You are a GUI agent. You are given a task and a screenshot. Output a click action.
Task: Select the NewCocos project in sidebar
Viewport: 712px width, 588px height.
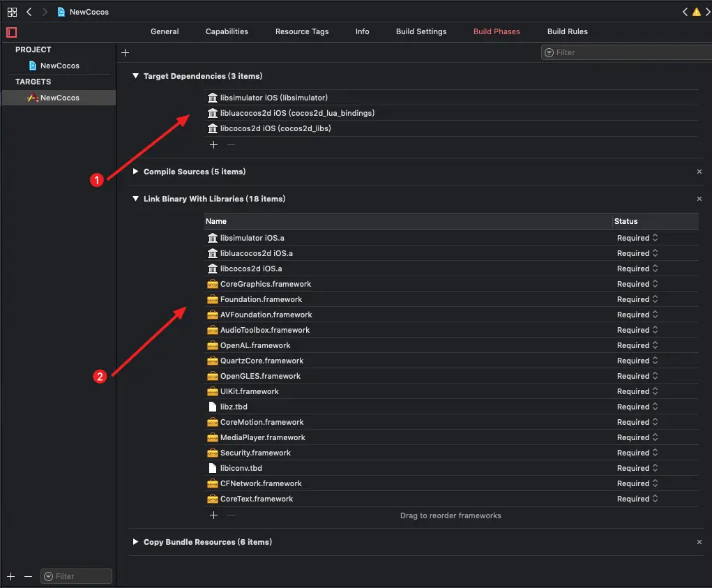pos(59,66)
